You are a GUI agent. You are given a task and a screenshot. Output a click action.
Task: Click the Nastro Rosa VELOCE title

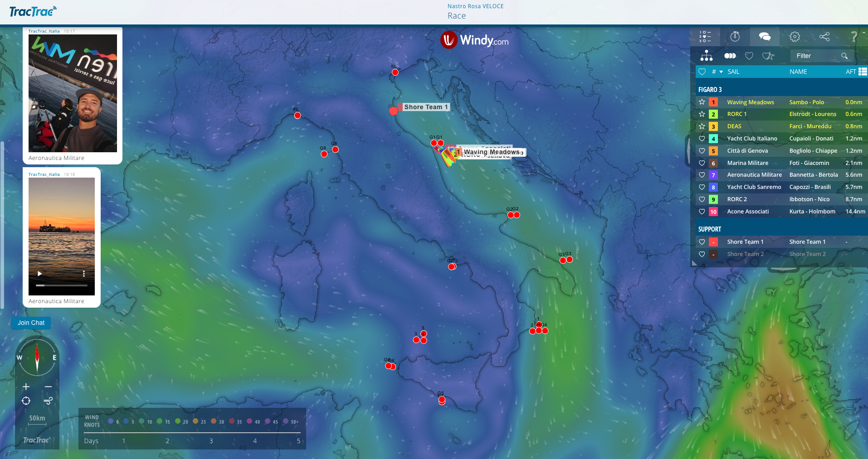475,6
